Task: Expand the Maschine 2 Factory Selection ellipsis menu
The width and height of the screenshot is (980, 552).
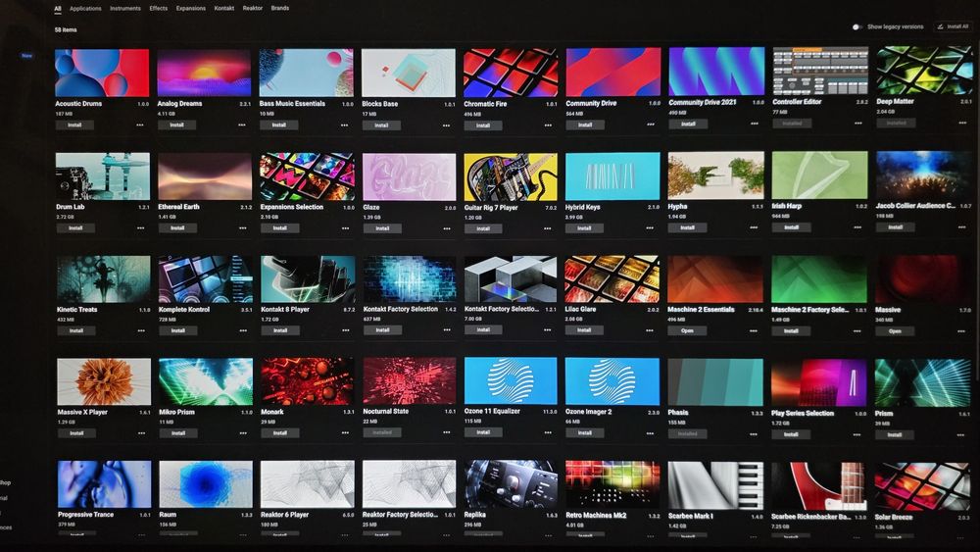Action: click(x=857, y=331)
